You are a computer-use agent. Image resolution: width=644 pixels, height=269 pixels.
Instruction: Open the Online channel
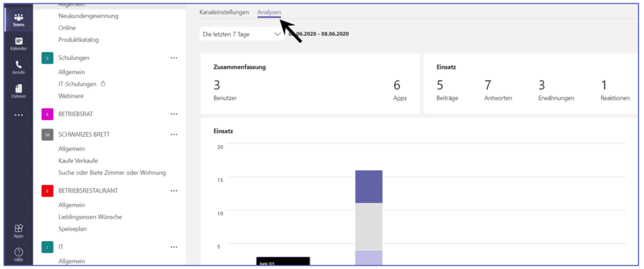(67, 28)
